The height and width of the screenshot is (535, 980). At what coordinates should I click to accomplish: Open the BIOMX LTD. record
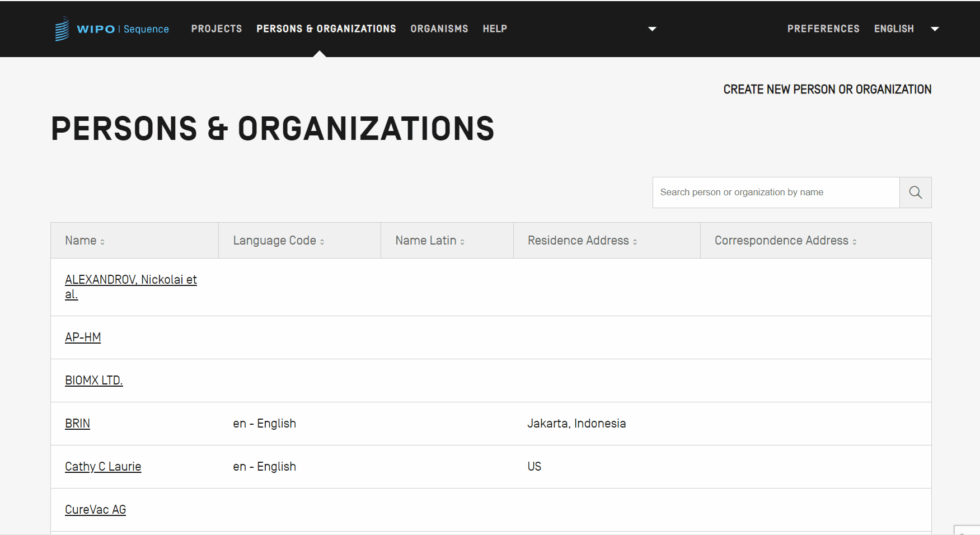[93, 381]
